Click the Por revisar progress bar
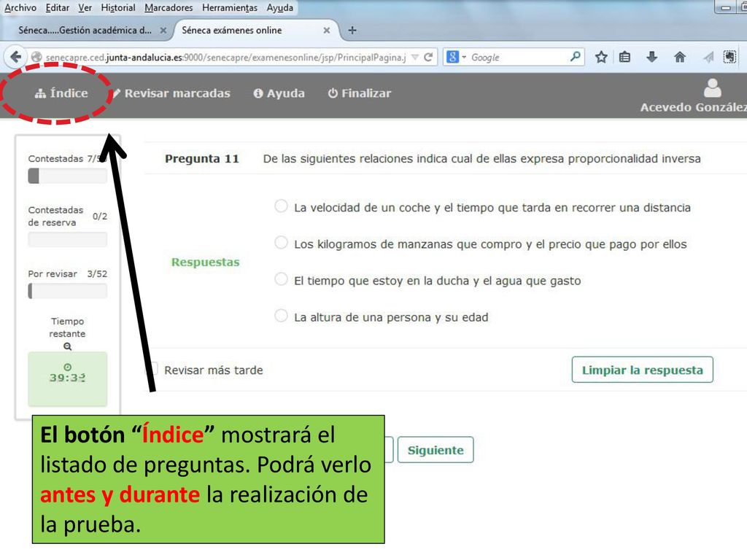747x560 pixels. click(x=67, y=291)
